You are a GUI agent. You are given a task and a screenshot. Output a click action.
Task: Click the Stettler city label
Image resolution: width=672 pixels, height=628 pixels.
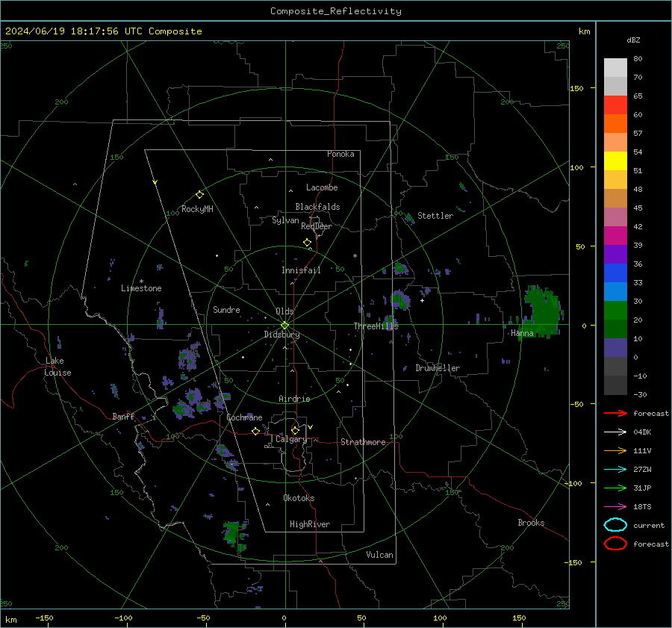point(435,216)
